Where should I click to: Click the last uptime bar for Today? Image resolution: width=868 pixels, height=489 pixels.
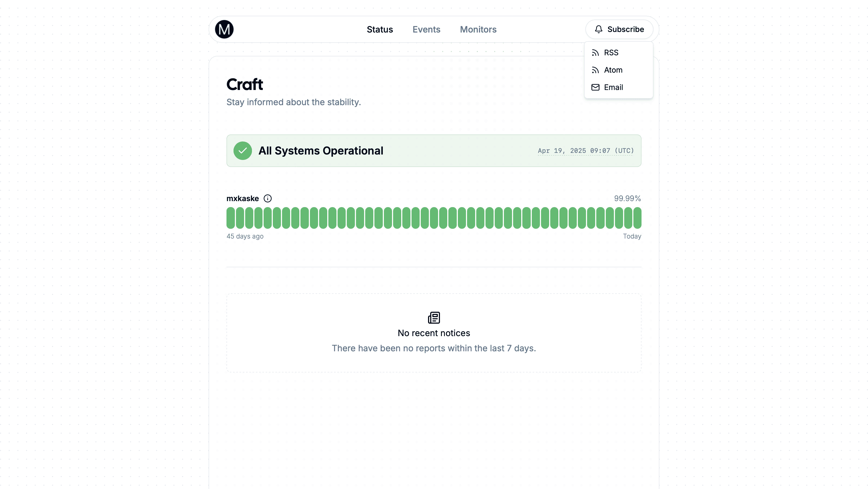click(x=637, y=218)
